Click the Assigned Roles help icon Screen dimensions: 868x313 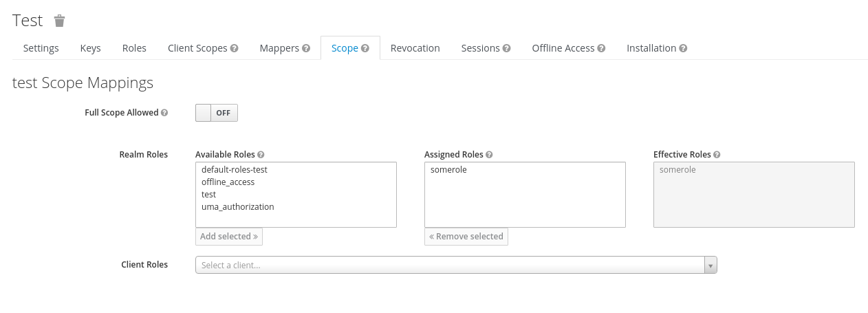489,155
